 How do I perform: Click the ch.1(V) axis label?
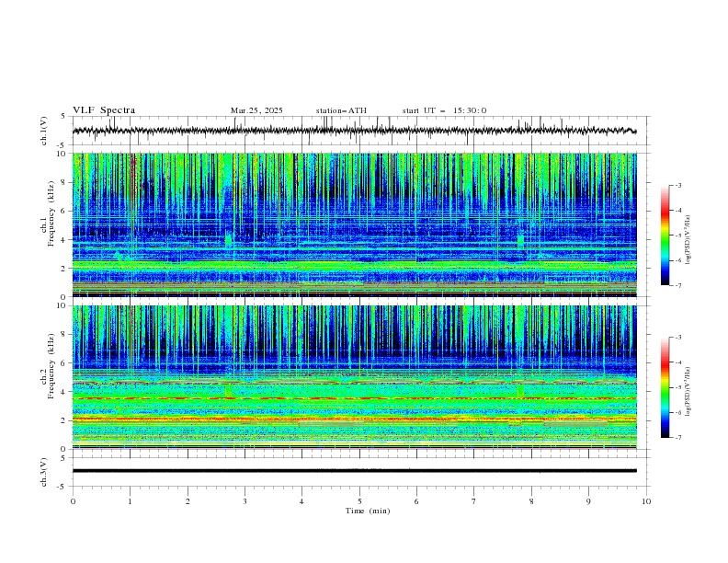pos(44,131)
